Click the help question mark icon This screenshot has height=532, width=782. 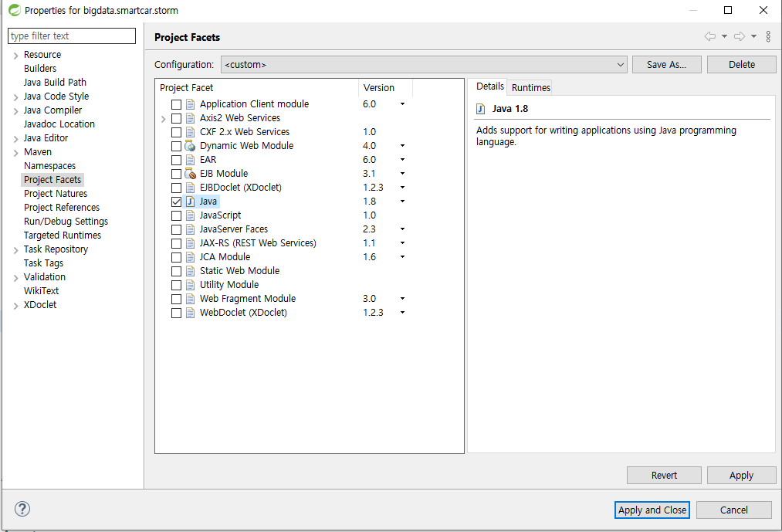tap(22, 509)
